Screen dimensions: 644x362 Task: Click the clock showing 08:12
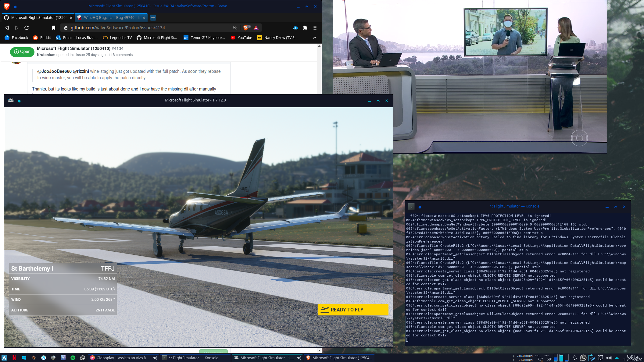(632, 358)
